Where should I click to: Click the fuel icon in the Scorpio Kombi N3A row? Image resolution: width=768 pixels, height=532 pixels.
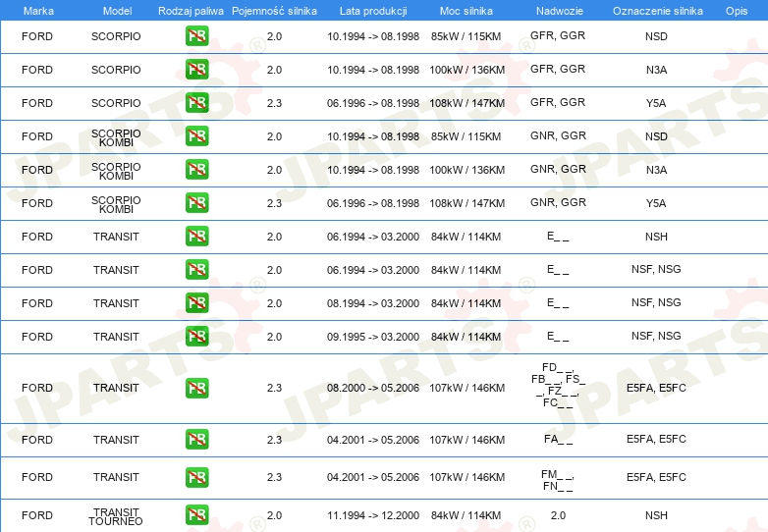196,170
